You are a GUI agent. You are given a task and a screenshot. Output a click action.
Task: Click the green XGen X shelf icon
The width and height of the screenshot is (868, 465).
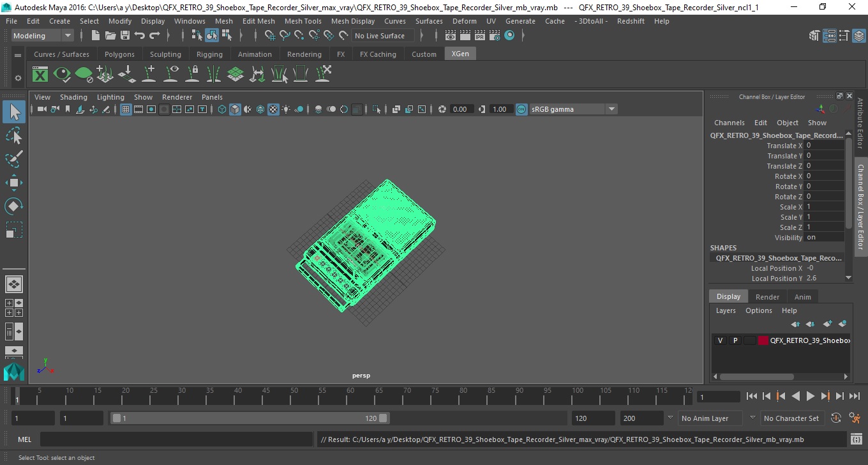(x=40, y=75)
